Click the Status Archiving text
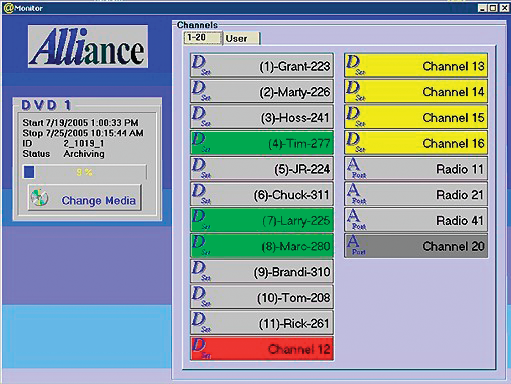Viewport: 511px width, 384px height. pos(63,154)
